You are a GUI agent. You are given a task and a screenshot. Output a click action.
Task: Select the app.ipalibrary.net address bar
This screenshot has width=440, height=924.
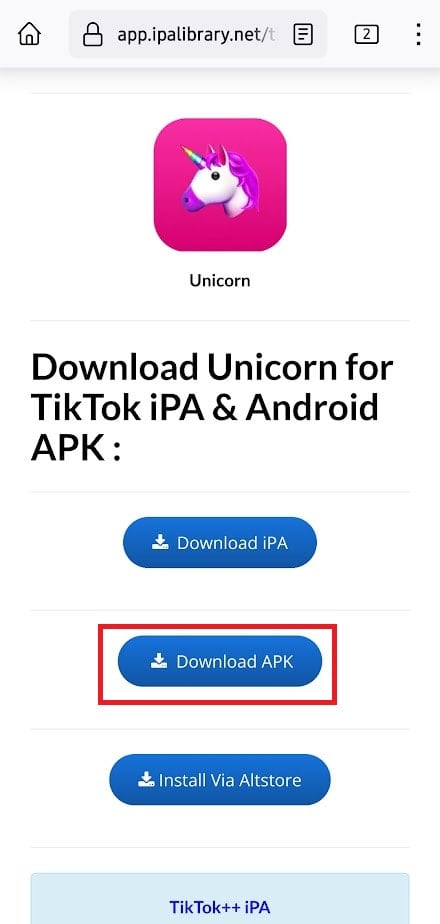pyautogui.click(x=198, y=34)
